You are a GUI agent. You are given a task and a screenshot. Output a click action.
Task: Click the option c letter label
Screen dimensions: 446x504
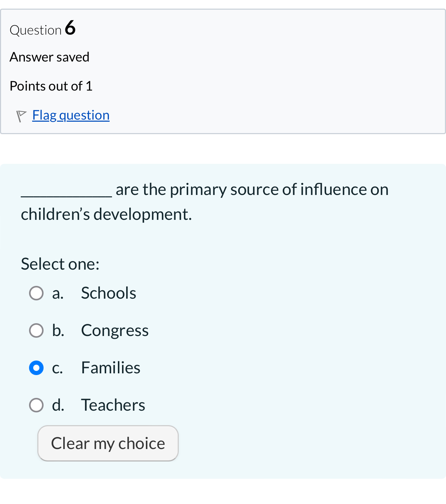57,368
